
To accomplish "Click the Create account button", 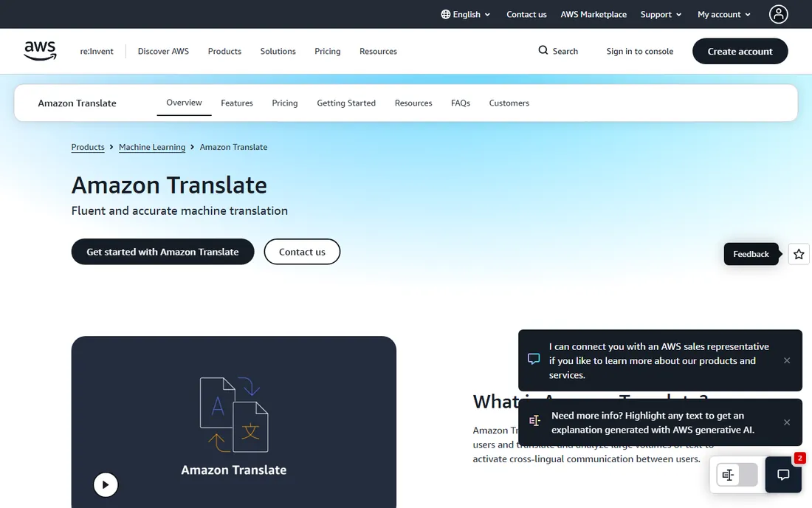I will (x=740, y=51).
